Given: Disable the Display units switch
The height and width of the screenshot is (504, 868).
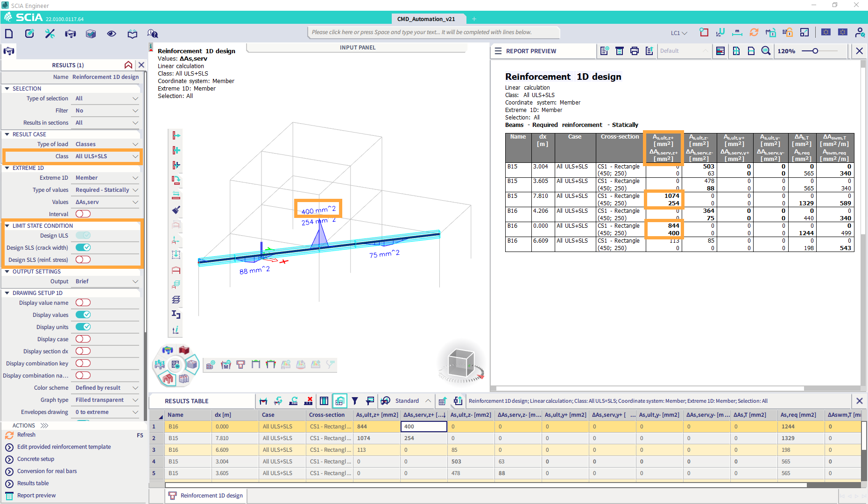Looking at the screenshot, I should (x=83, y=327).
